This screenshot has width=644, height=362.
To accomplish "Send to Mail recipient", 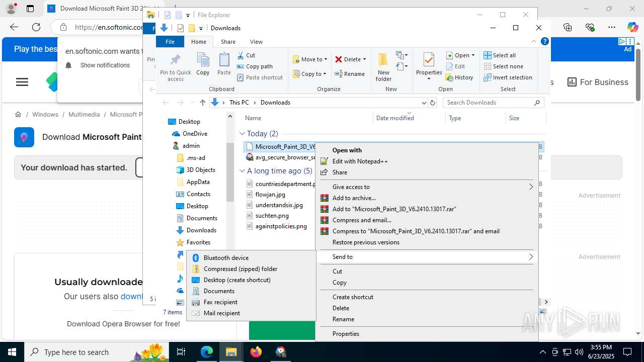I will point(251,313).
